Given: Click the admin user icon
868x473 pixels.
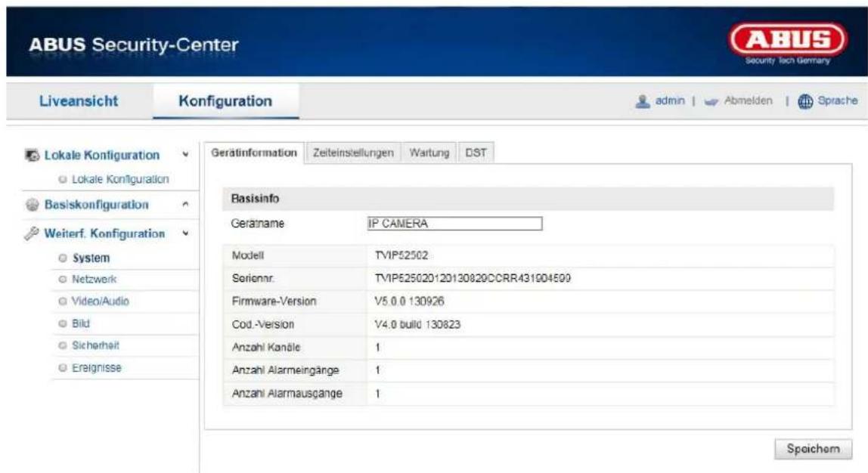Looking at the screenshot, I should (642, 101).
